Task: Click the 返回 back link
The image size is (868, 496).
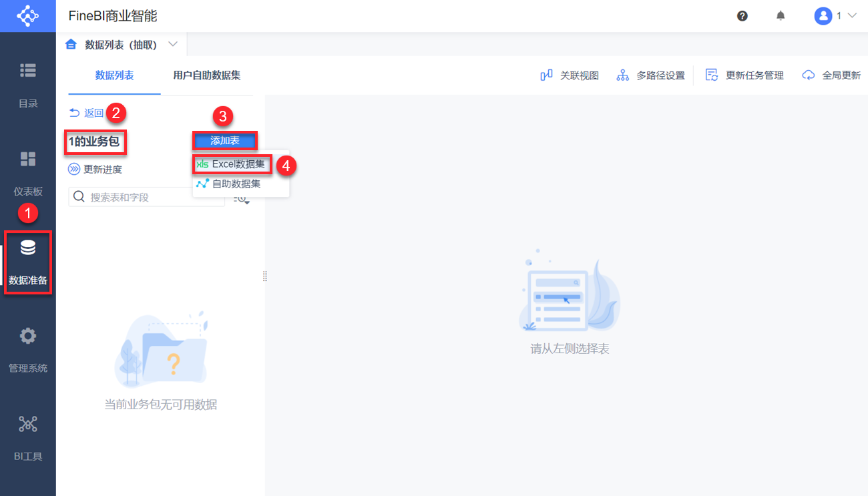Action: pyautogui.click(x=87, y=113)
